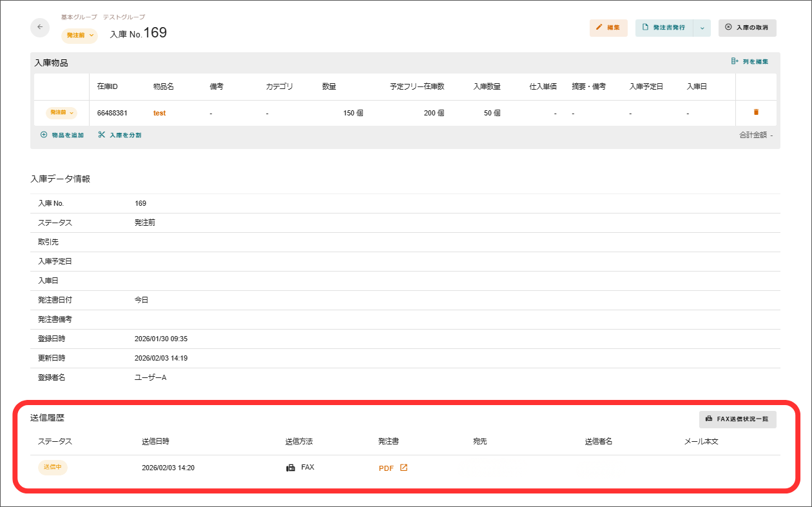Screen dimensions: 812x507
Task: Open the 発注前 status dropdown in test row
Action: [61, 113]
